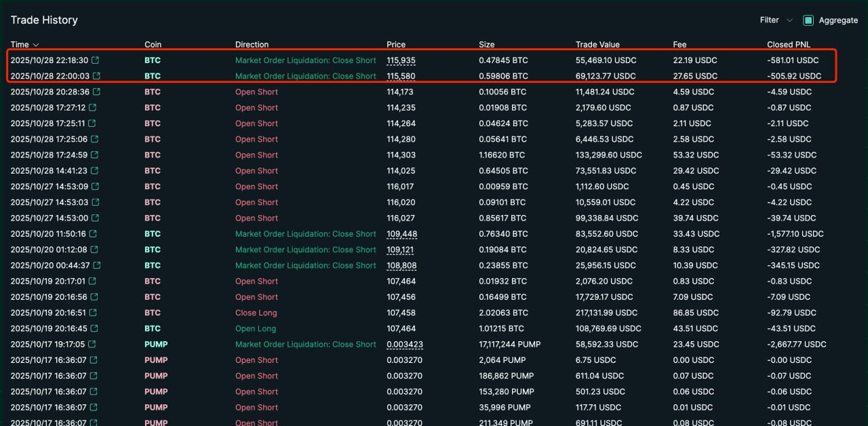The image size is (868, 426).
Task: Click the PUMP liquidation price 0.003423
Action: pyautogui.click(x=404, y=345)
